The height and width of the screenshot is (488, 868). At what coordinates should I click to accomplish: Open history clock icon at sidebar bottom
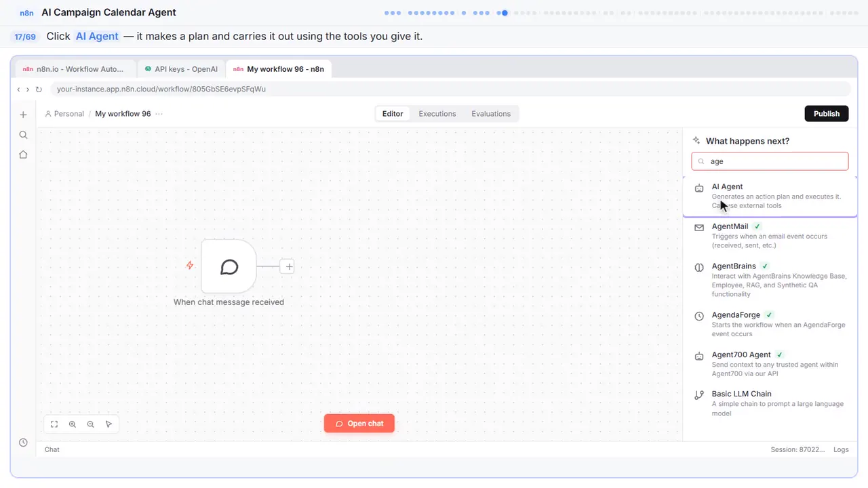point(23,443)
